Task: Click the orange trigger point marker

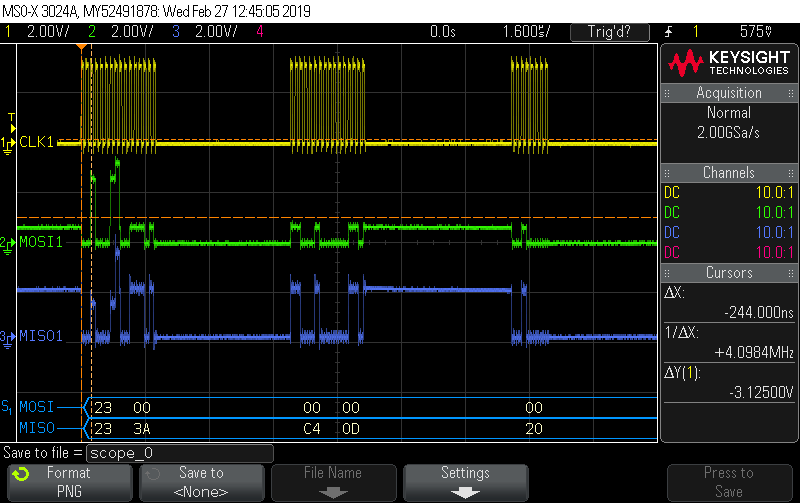Action: pyautogui.click(x=81, y=47)
